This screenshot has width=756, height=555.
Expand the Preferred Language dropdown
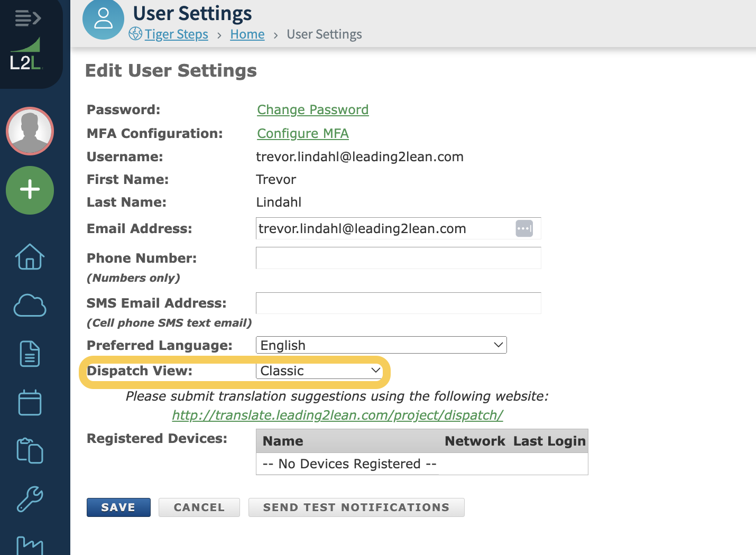[x=381, y=345]
